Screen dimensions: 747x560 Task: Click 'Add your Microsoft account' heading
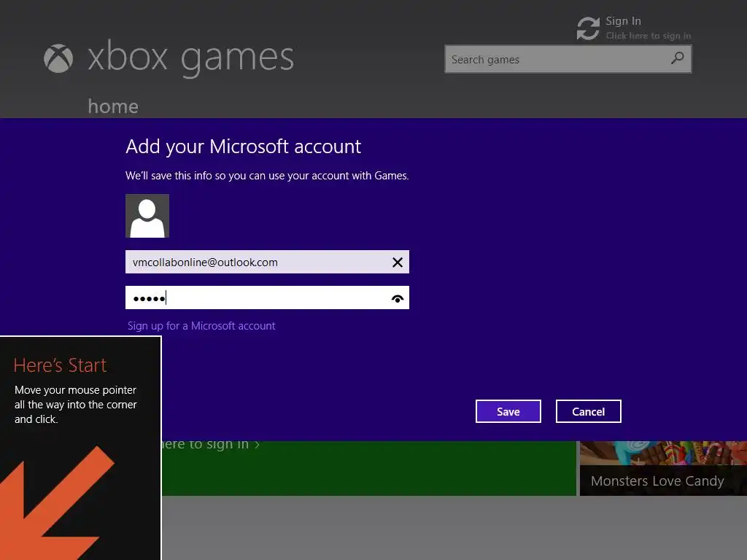tap(243, 146)
